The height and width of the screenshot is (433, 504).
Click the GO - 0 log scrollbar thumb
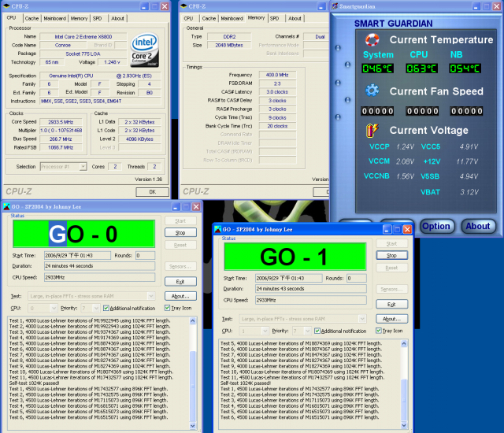point(193,387)
